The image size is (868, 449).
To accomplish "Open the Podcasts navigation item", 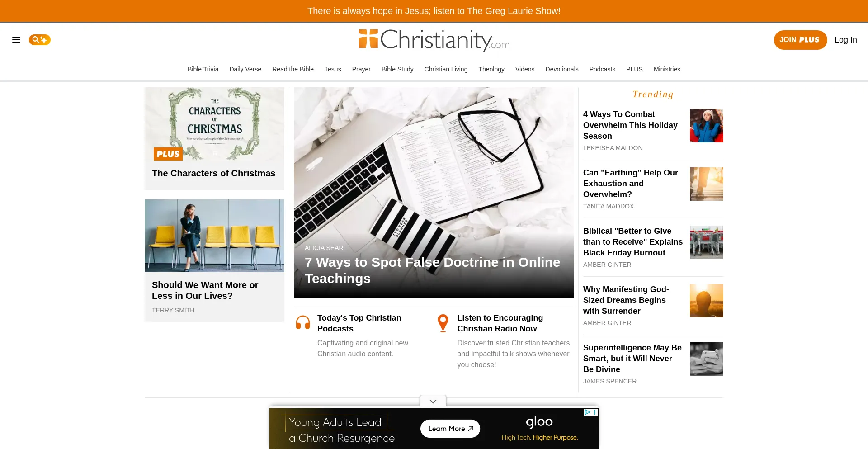I will coord(602,69).
